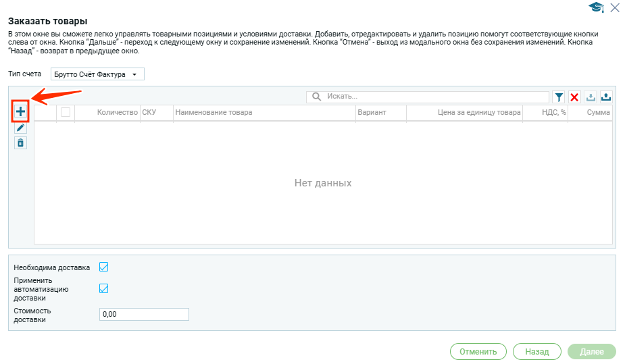625x364 pixels.
Task: Click the 'Назад' button
Action: pyautogui.click(x=537, y=351)
